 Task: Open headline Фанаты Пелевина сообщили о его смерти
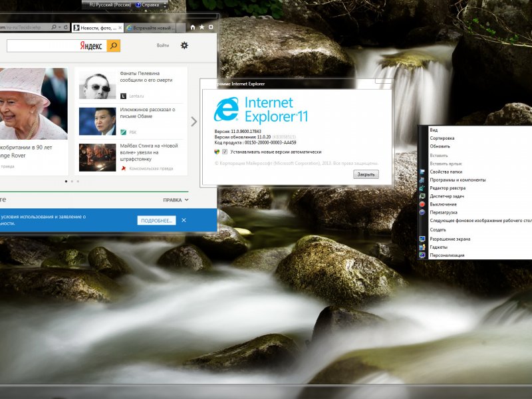pyautogui.click(x=146, y=76)
